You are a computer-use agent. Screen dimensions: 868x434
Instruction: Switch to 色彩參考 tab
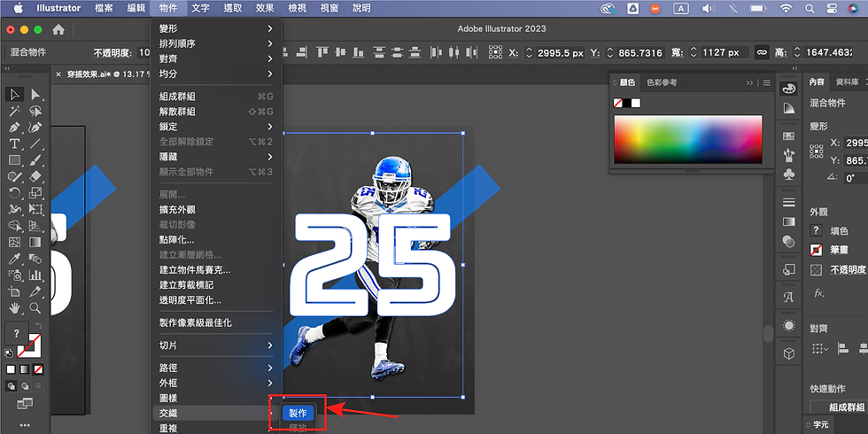pos(662,82)
